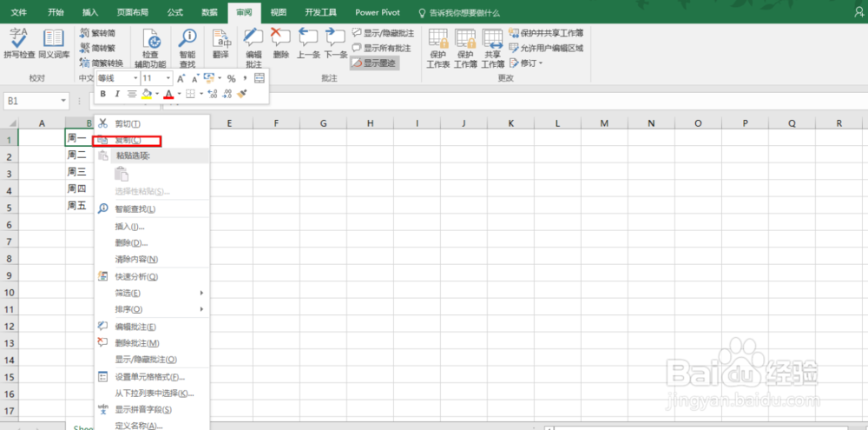
Task: Select row header 10
Action: click(9, 293)
